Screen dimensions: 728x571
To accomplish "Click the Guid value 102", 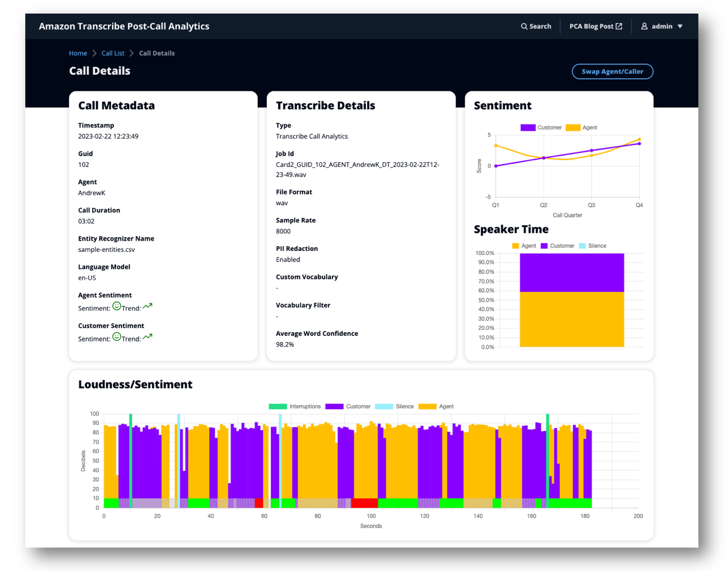I will click(x=83, y=165).
